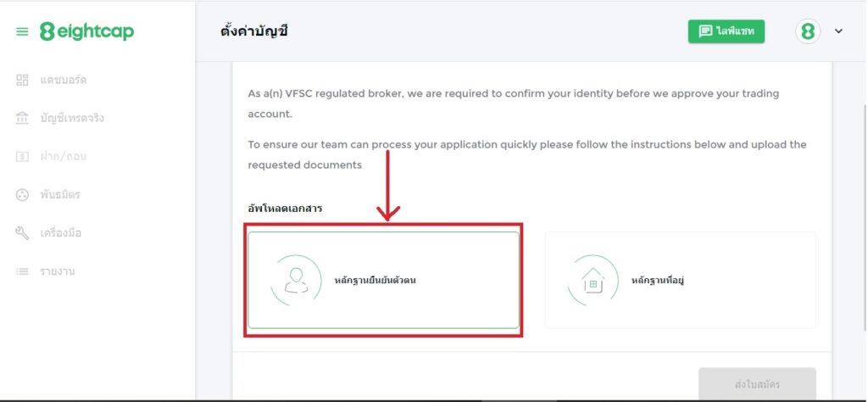Click the house icon in address card
Viewport: 868px width, 402px height.
[593, 280]
